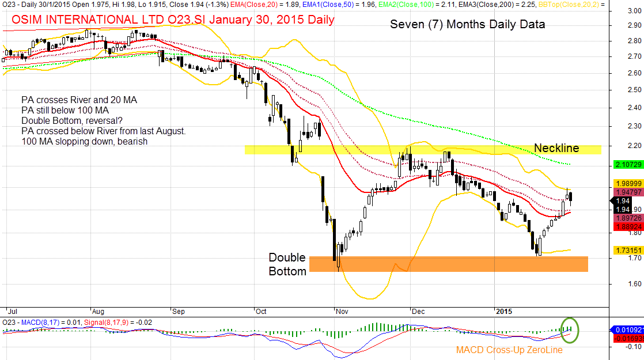Select the 'Double Bottom' annotation label
The image size is (644, 360).
click(287, 264)
